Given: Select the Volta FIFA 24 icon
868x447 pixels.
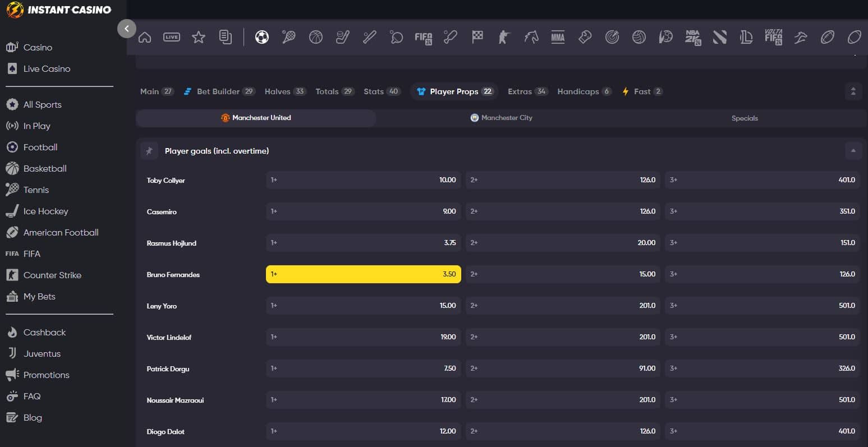Looking at the screenshot, I should pos(774,38).
